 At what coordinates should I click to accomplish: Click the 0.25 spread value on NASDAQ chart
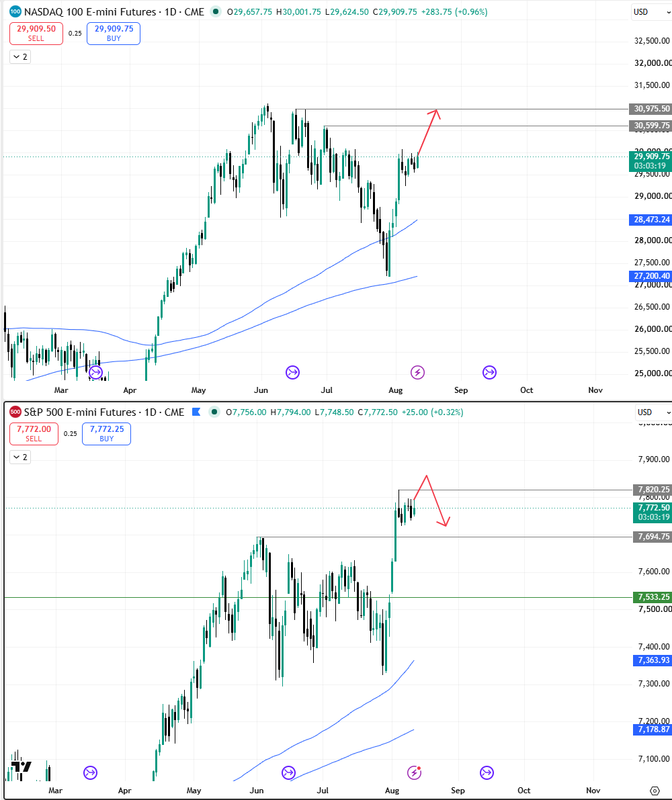click(75, 33)
